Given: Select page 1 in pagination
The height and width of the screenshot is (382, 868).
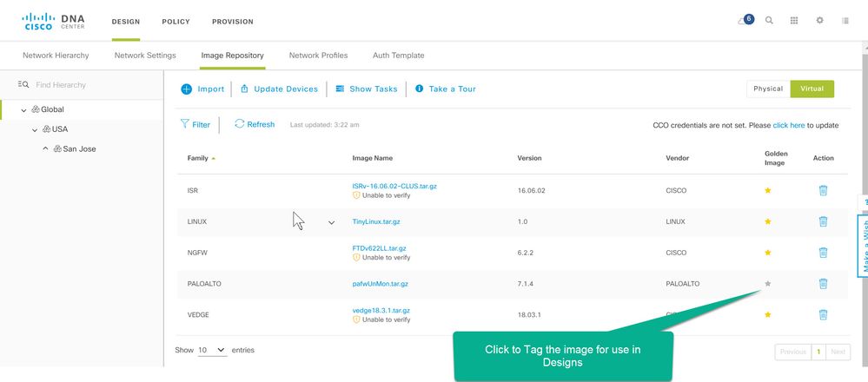Looking at the screenshot, I should coord(818,352).
